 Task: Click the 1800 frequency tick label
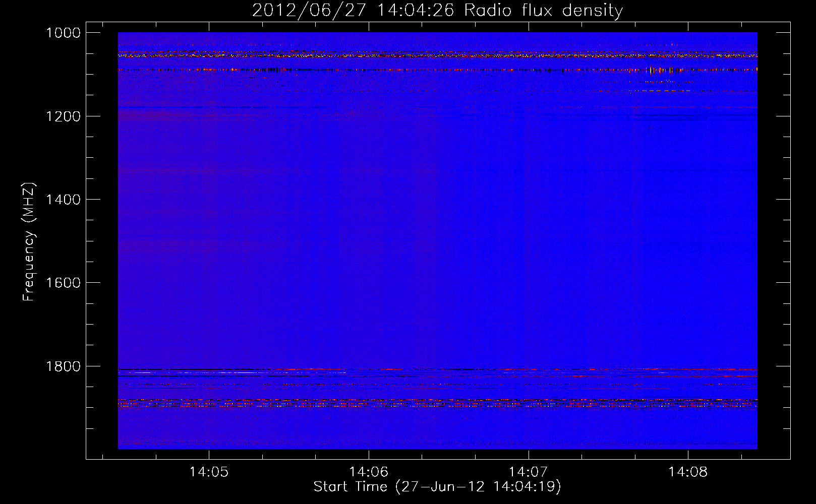pyautogui.click(x=63, y=366)
